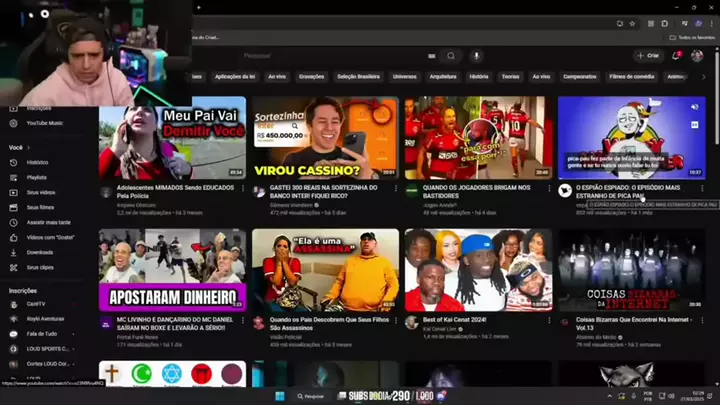720x405 pixels.
Task: Open options menu for Adolescentes Mimados video
Action: tap(243, 189)
